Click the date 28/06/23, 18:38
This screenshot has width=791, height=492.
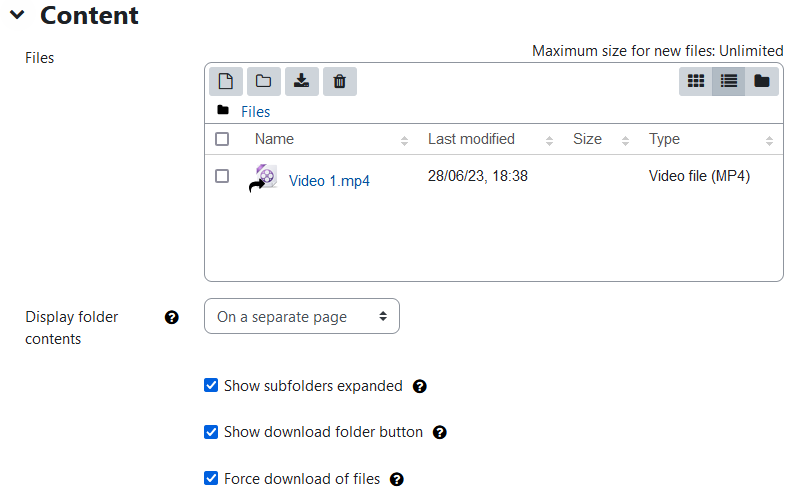click(478, 176)
